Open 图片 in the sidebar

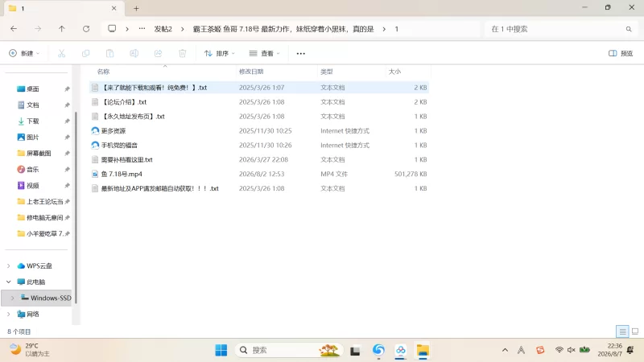33,137
